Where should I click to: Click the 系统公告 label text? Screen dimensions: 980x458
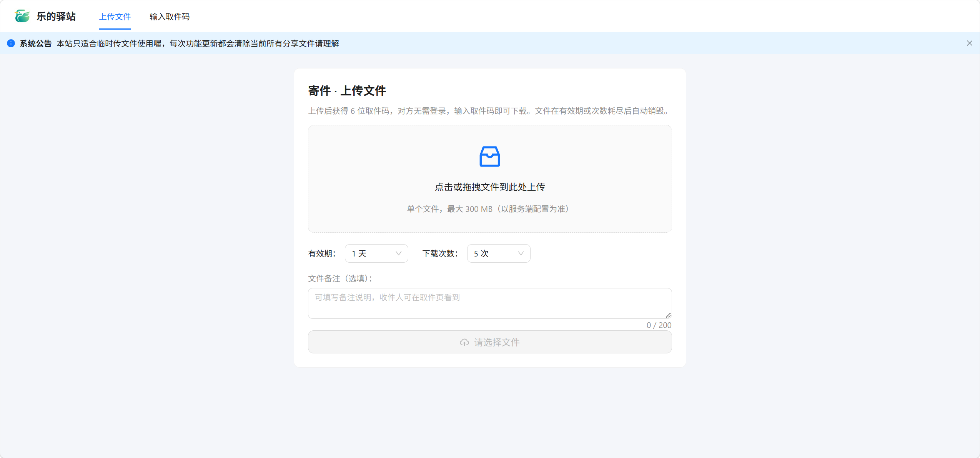[x=36, y=43]
